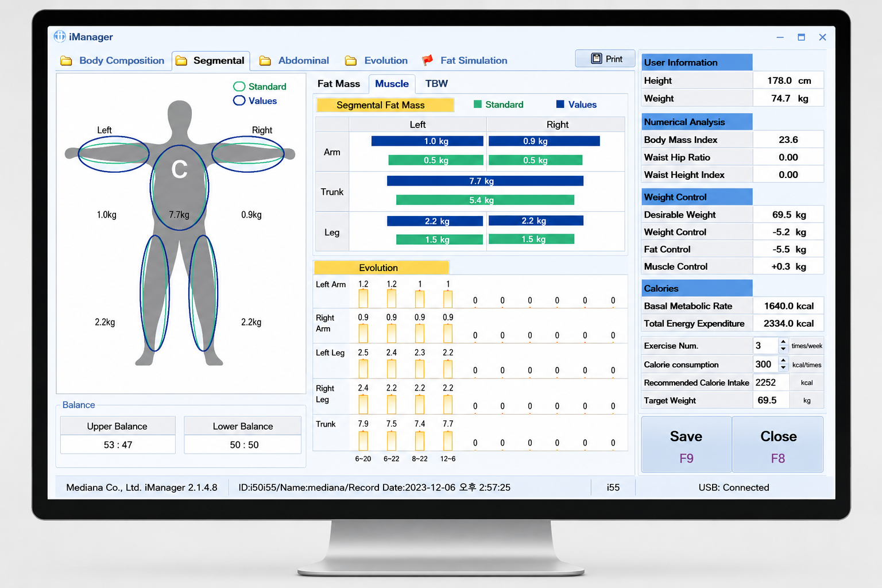Open the TBW sub-tab
The height and width of the screenshot is (588, 882).
[436, 84]
